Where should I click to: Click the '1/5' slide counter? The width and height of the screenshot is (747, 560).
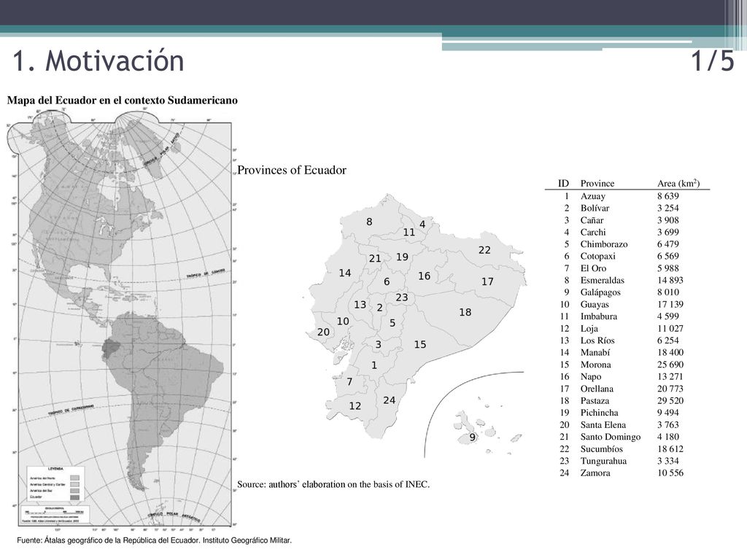pos(713,61)
